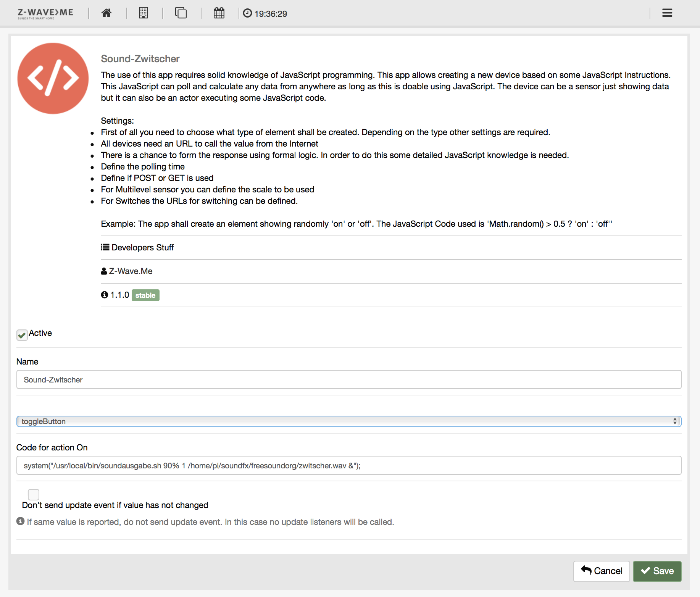Click the version info icon

[x=105, y=295]
